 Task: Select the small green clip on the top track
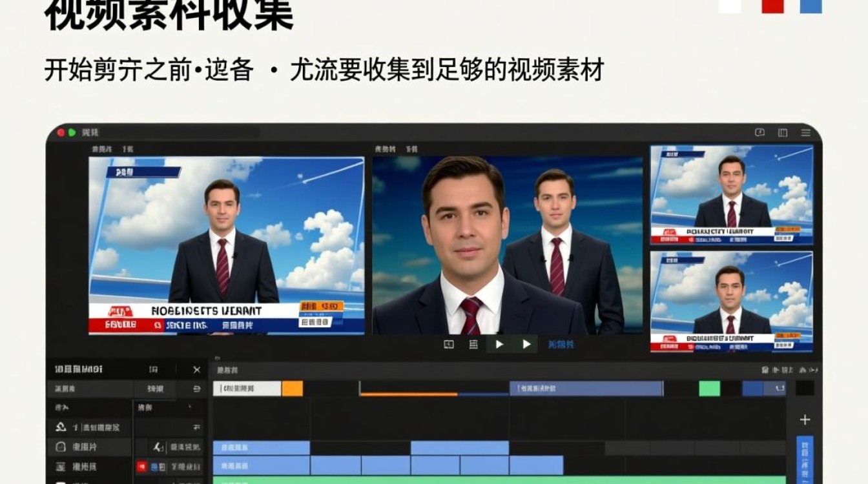[x=709, y=388]
